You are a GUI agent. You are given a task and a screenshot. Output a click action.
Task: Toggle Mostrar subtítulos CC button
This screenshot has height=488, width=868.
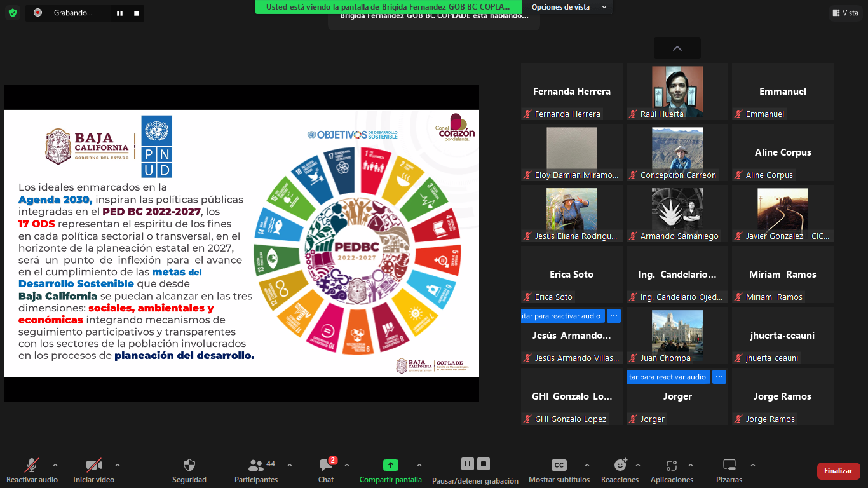point(559,465)
